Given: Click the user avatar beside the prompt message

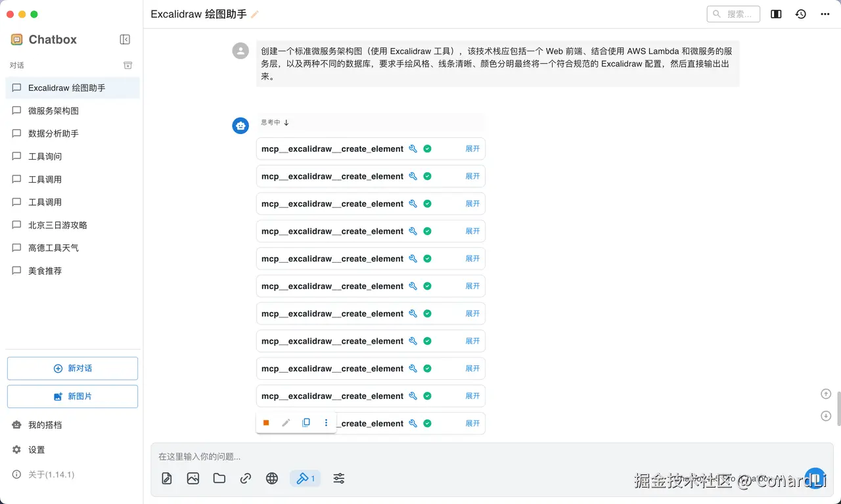Looking at the screenshot, I should (241, 51).
